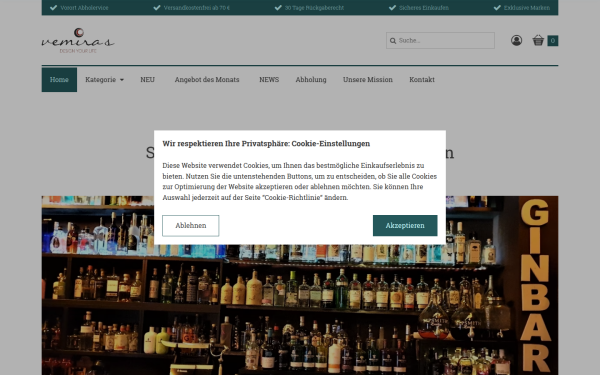The image size is (600, 375).
Task: Click the Sicheres Einkaufen text
Action: pyautogui.click(x=424, y=8)
